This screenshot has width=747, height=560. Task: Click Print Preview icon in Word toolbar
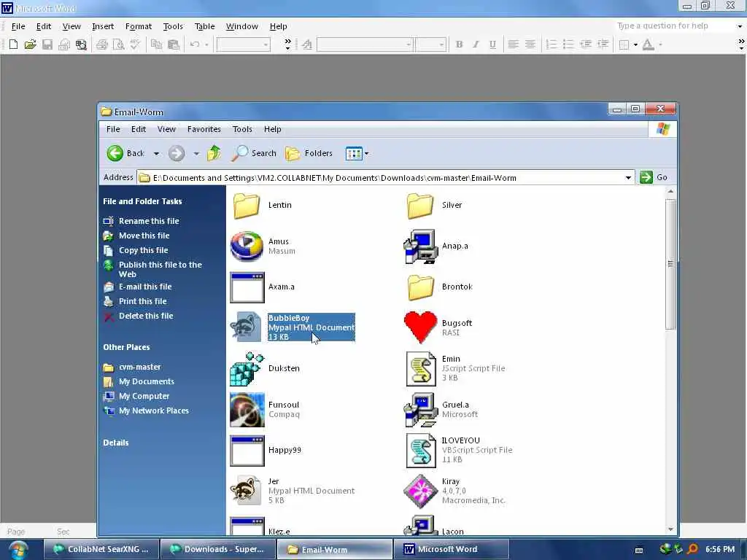[x=118, y=44]
